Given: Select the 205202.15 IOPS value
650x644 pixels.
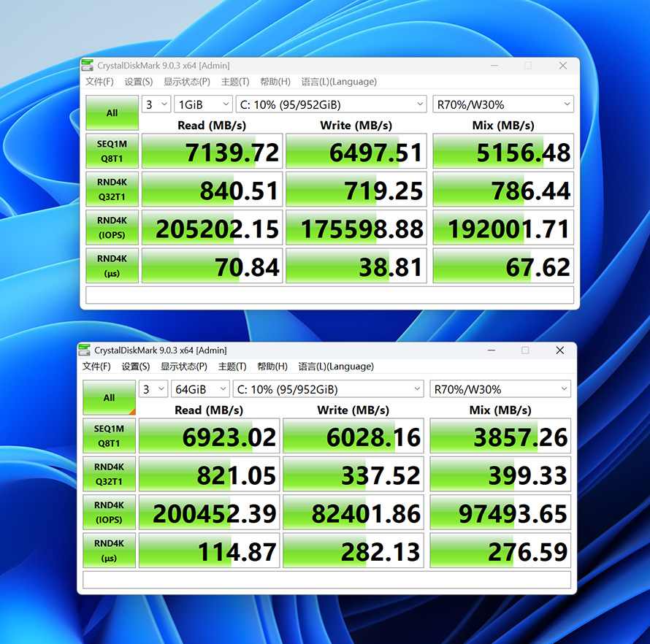Looking at the screenshot, I should (213, 228).
